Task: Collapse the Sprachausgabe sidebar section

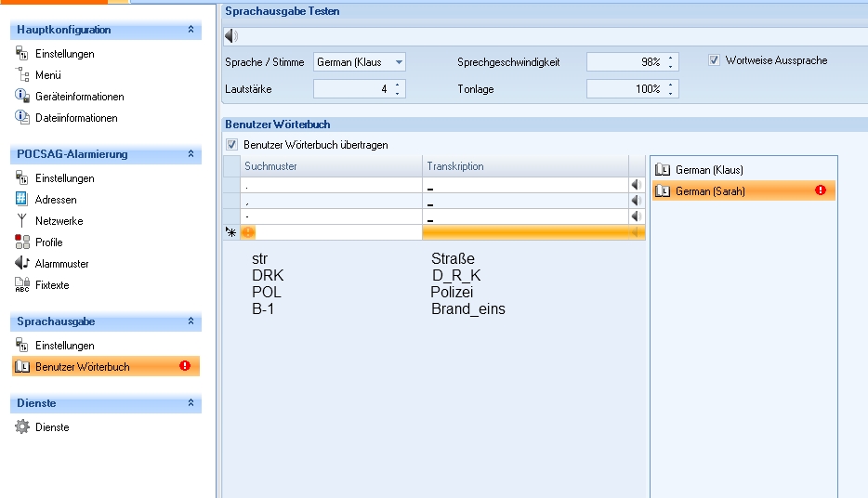Action: coord(191,321)
